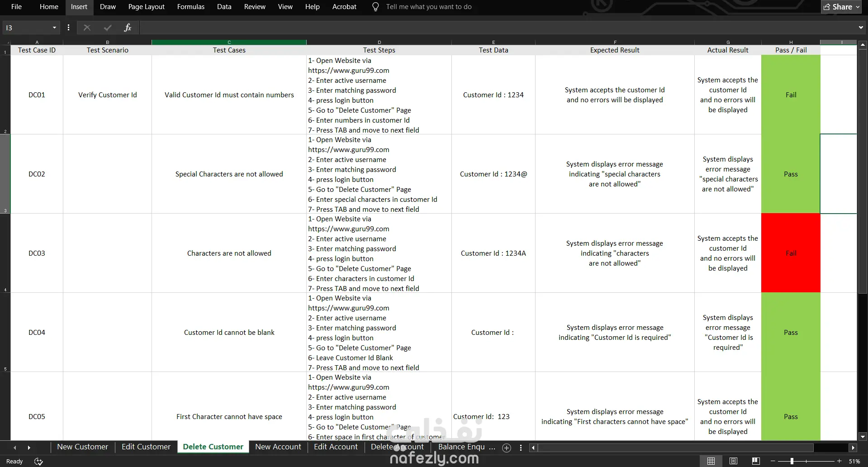
Task: Select Page Layout view icon in status bar
Action: [x=733, y=461]
